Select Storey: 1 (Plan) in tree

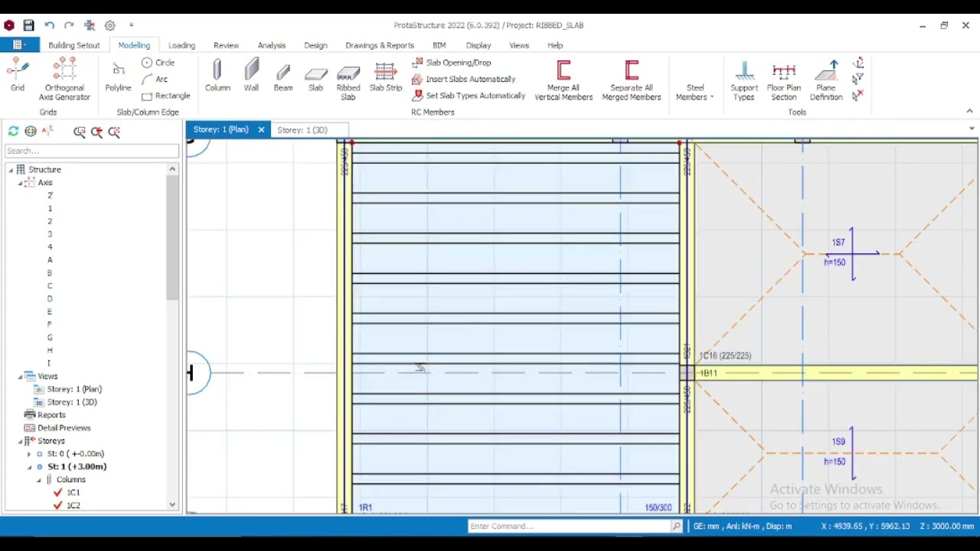(74, 390)
